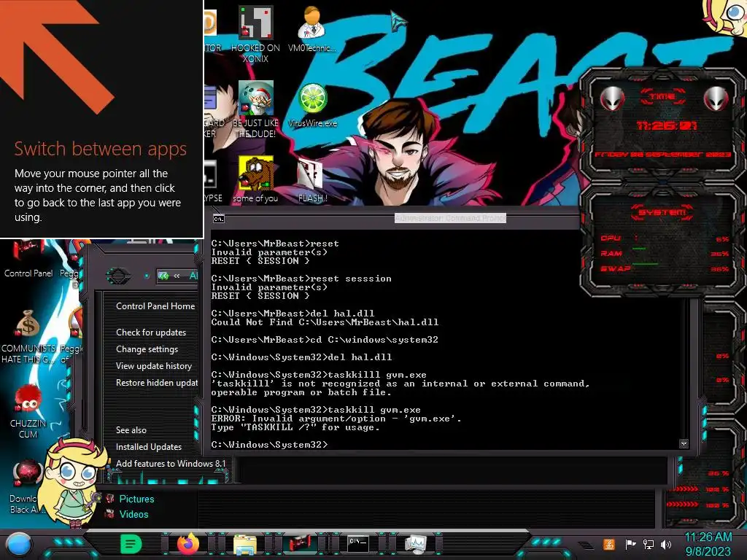747x560 pixels.
Task: Expand the address bar breadcrumb chevron
Action: click(x=177, y=276)
